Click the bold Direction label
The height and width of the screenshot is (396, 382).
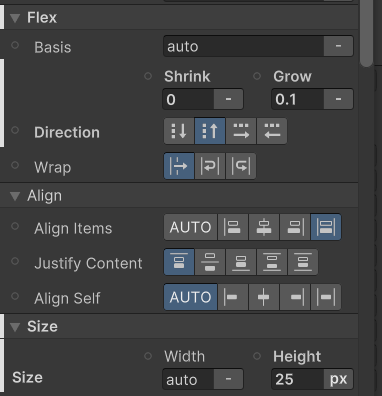click(x=67, y=132)
